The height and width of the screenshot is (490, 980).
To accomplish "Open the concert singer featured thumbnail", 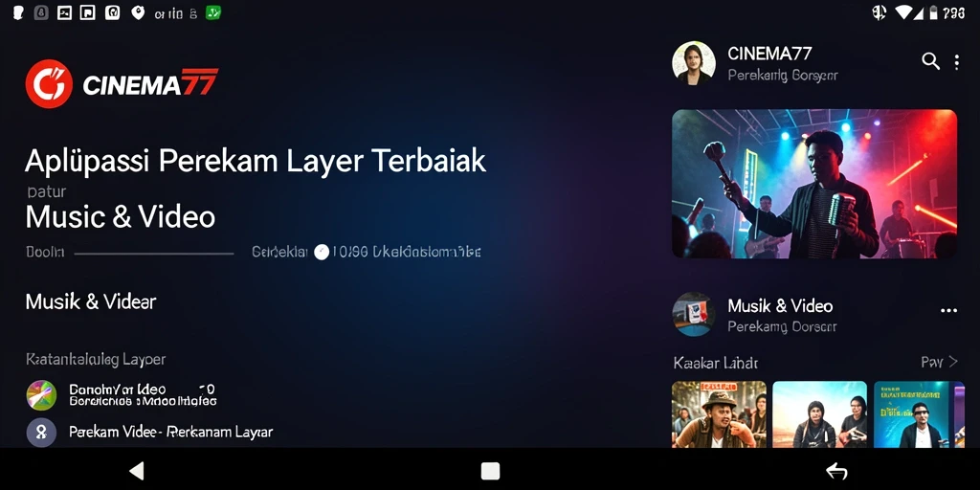I will point(814,184).
